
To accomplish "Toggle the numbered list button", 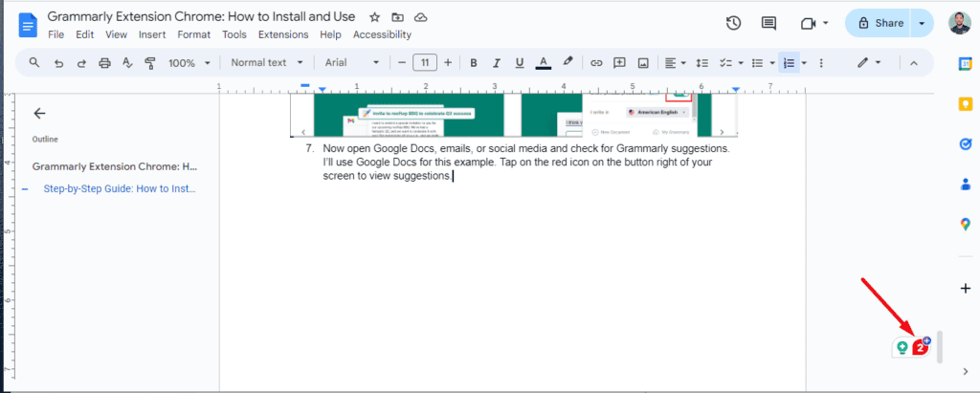I will tap(789, 62).
